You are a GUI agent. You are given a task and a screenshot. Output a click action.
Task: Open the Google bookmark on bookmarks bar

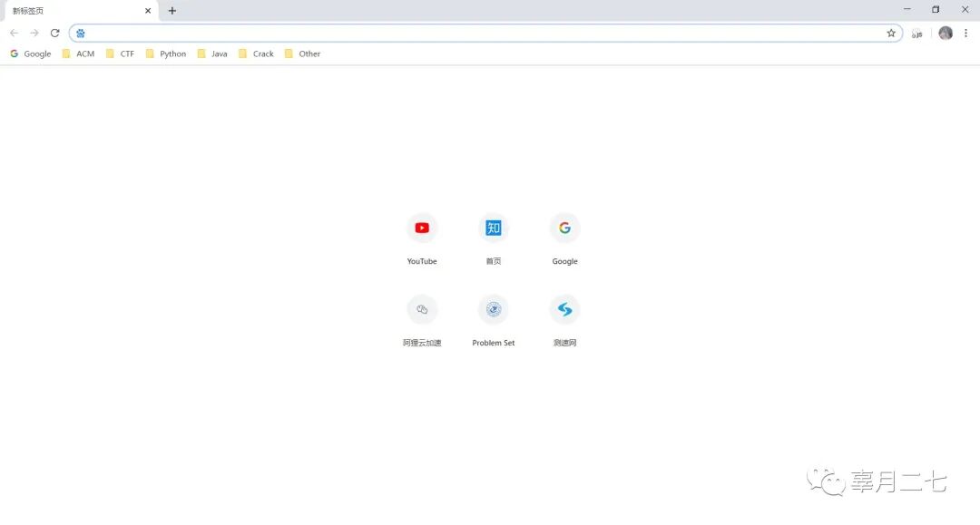click(30, 53)
